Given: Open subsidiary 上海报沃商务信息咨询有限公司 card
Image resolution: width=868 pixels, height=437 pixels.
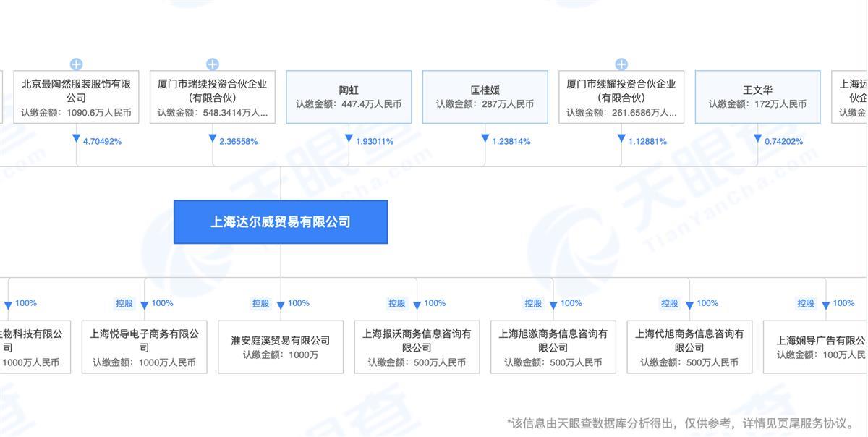Looking at the screenshot, I should [x=417, y=347].
